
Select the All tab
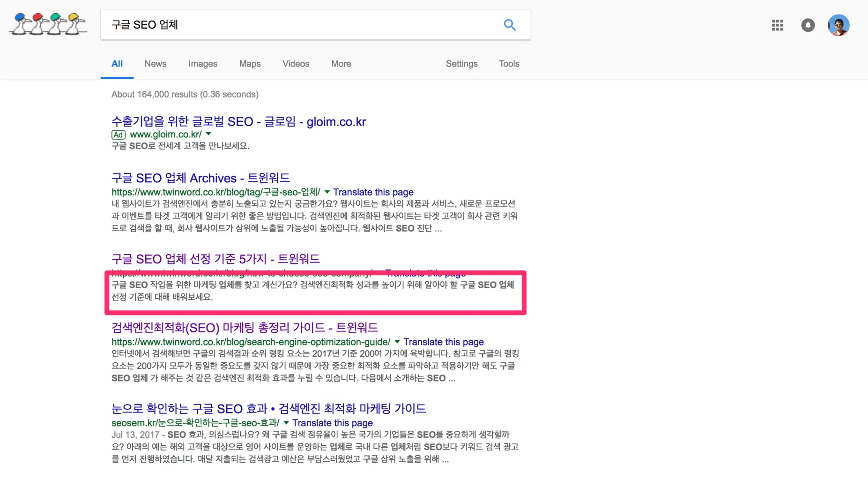pos(117,64)
